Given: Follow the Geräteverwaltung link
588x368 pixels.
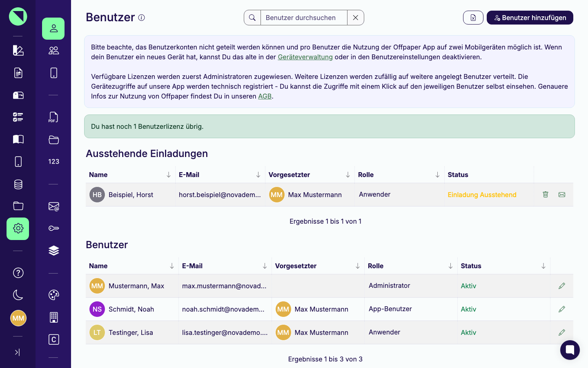Looking at the screenshot, I should pos(305,57).
